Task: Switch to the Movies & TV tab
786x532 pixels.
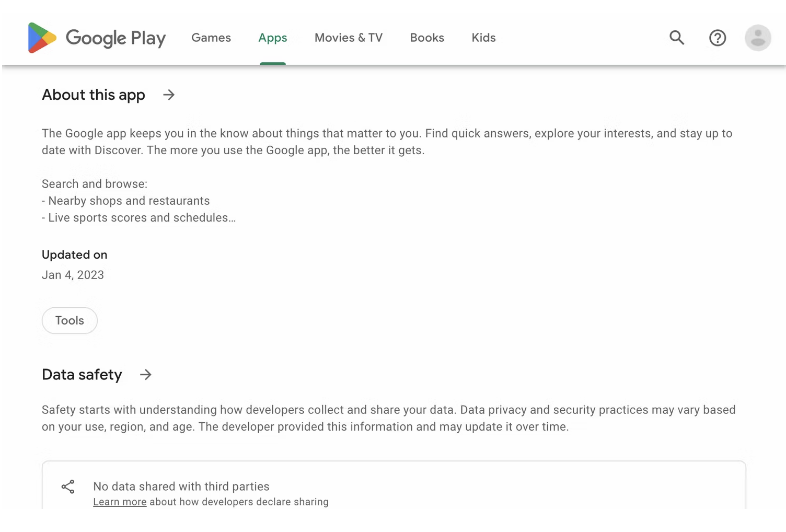Action: pos(348,38)
